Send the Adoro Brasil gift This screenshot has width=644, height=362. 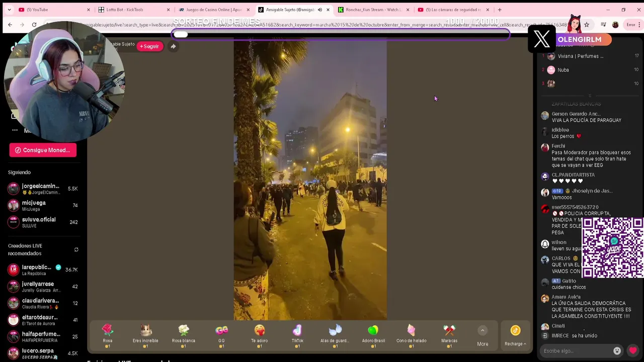pyautogui.click(x=373, y=335)
